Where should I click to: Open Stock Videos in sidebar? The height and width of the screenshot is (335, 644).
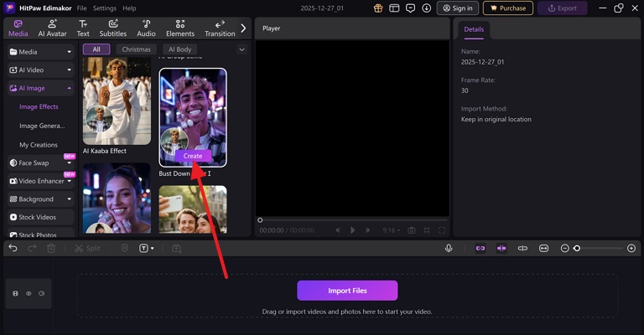tap(40, 217)
